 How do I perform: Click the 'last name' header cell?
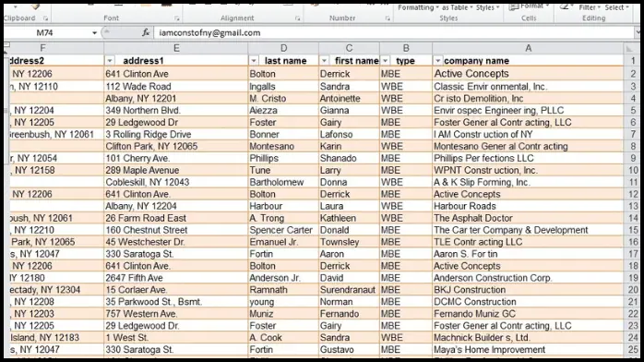[283, 61]
